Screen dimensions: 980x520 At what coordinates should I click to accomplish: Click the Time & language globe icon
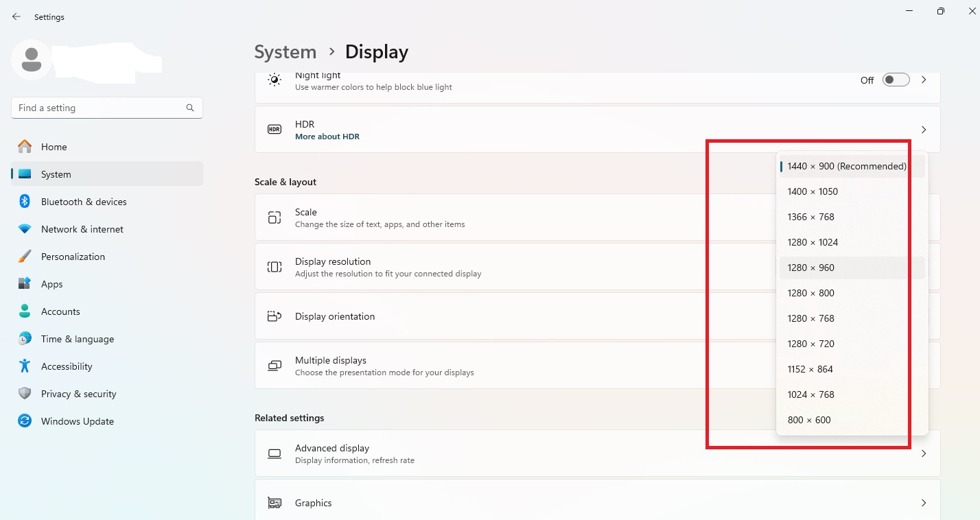pos(25,339)
